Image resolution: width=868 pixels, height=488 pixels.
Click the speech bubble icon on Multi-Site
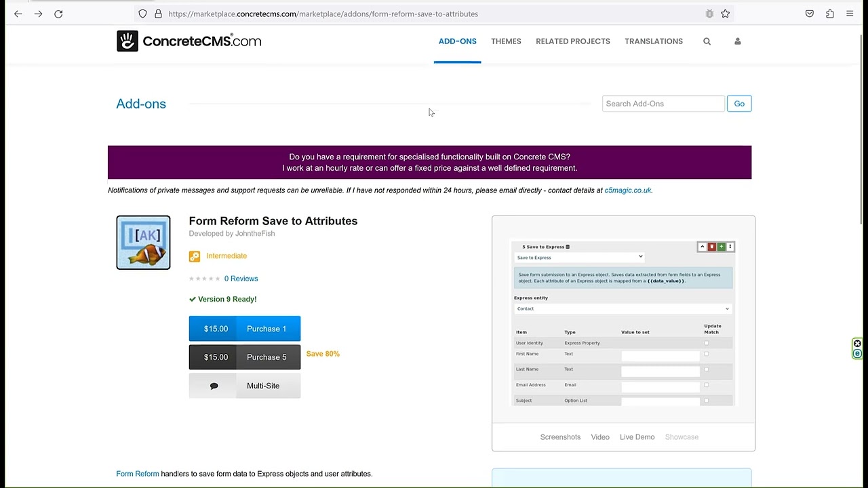[x=214, y=386]
